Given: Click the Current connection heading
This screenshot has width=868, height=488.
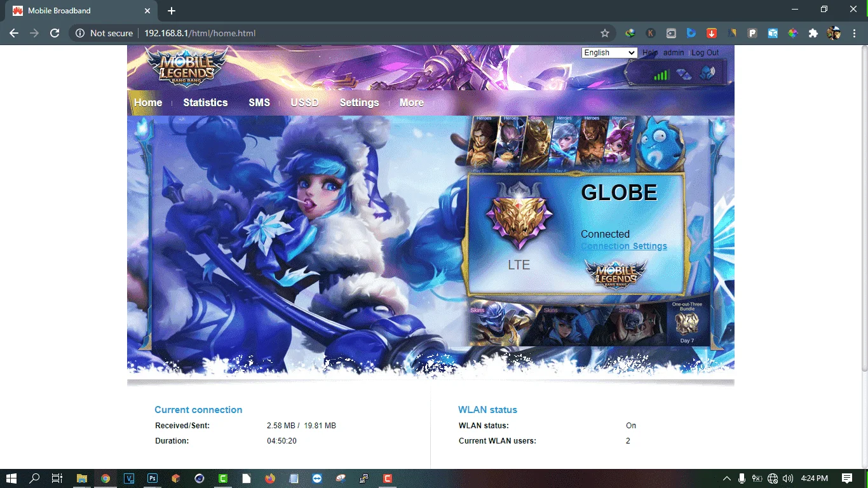Looking at the screenshot, I should pyautogui.click(x=198, y=410).
